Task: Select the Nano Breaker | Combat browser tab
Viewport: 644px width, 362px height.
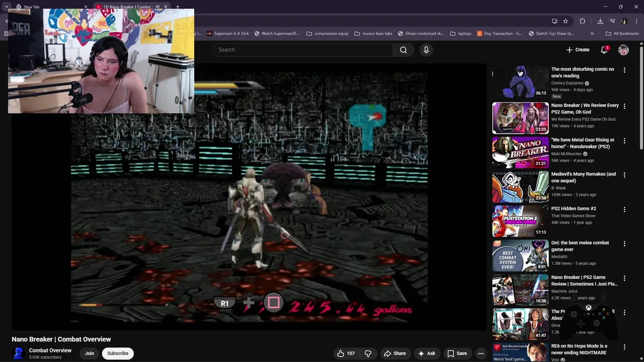Action: click(127, 7)
